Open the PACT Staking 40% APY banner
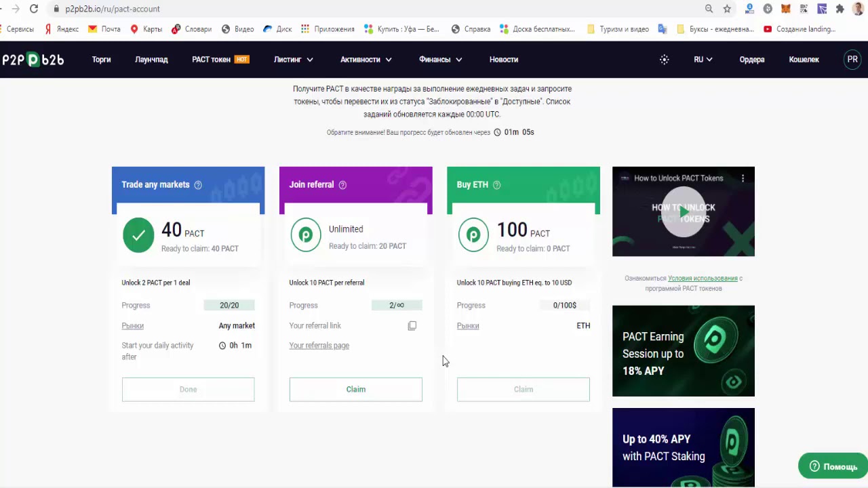 (x=683, y=447)
